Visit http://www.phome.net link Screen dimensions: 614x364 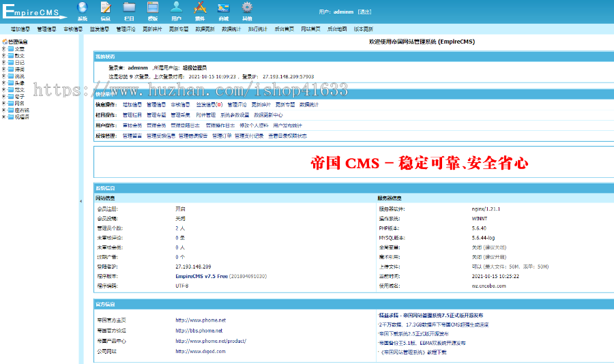201,320
